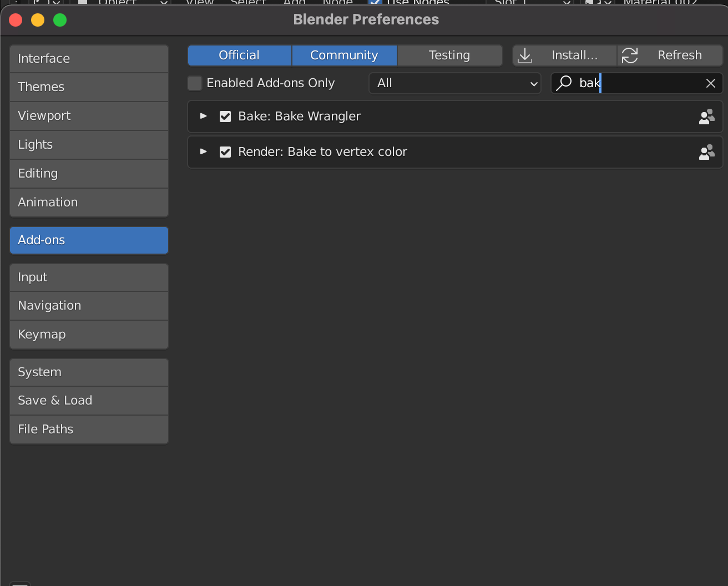Open the Save & Load preferences section
The height and width of the screenshot is (586, 728).
[89, 401]
